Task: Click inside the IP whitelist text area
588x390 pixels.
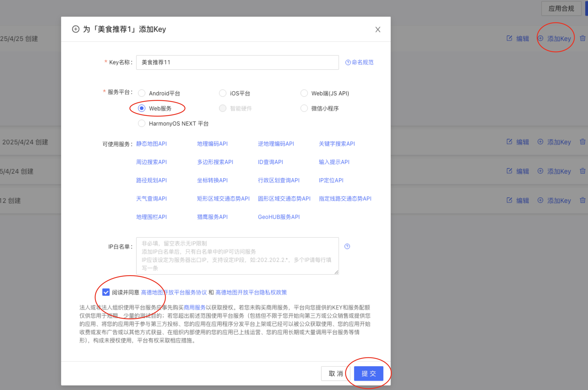Action: [237, 256]
